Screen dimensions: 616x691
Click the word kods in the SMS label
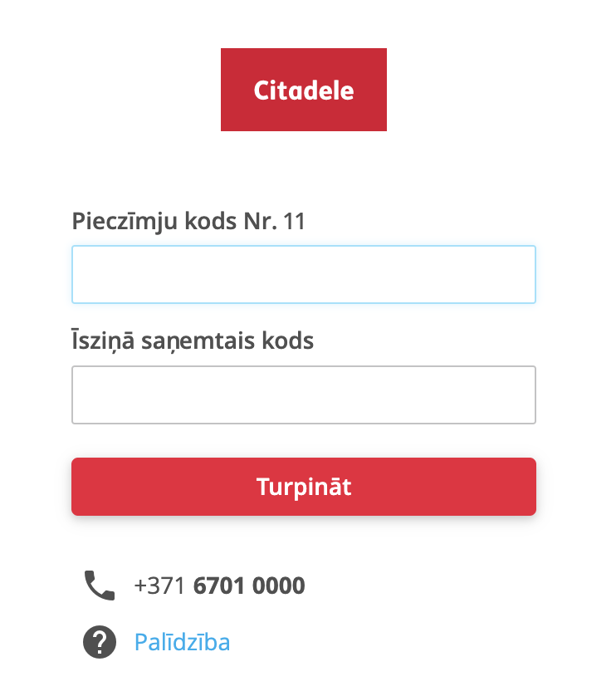288,341
